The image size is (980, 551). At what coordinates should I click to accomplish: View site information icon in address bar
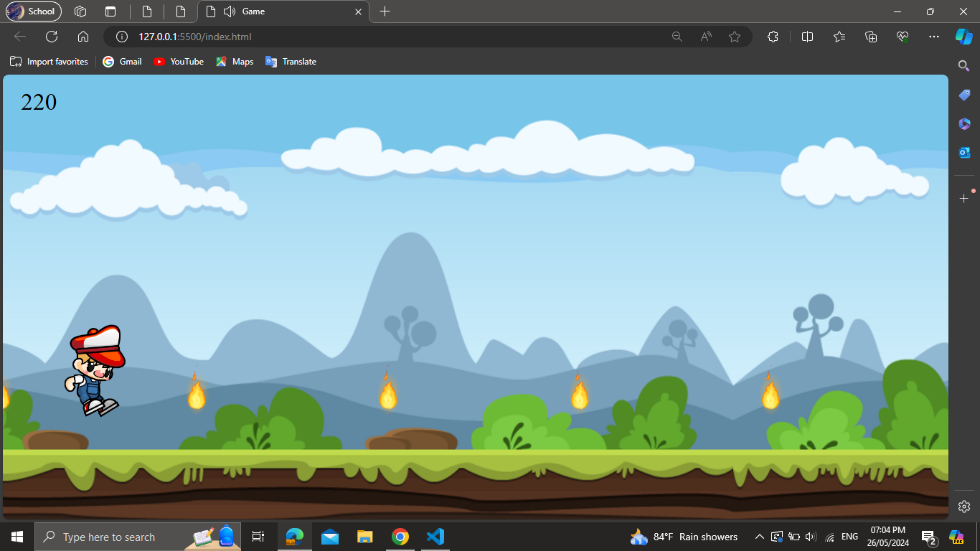122,37
